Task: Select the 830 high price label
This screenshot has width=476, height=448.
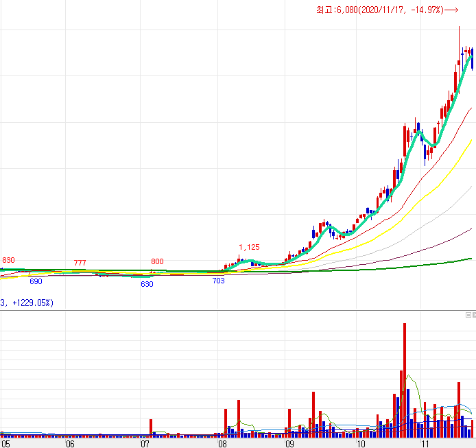Action: coord(8,260)
